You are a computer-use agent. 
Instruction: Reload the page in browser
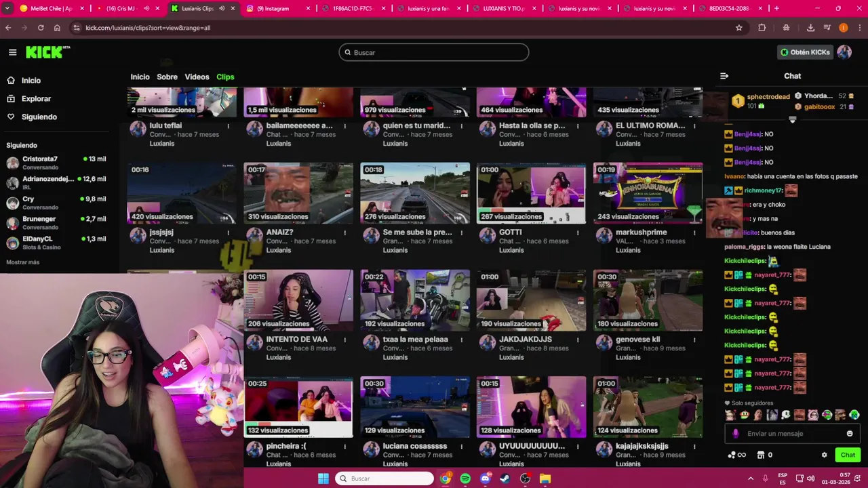point(41,28)
